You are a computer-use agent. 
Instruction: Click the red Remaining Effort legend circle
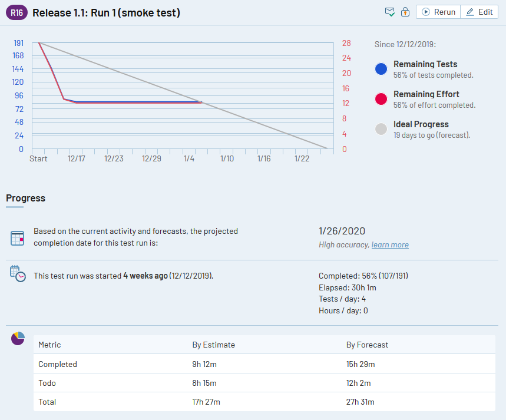coord(381,99)
